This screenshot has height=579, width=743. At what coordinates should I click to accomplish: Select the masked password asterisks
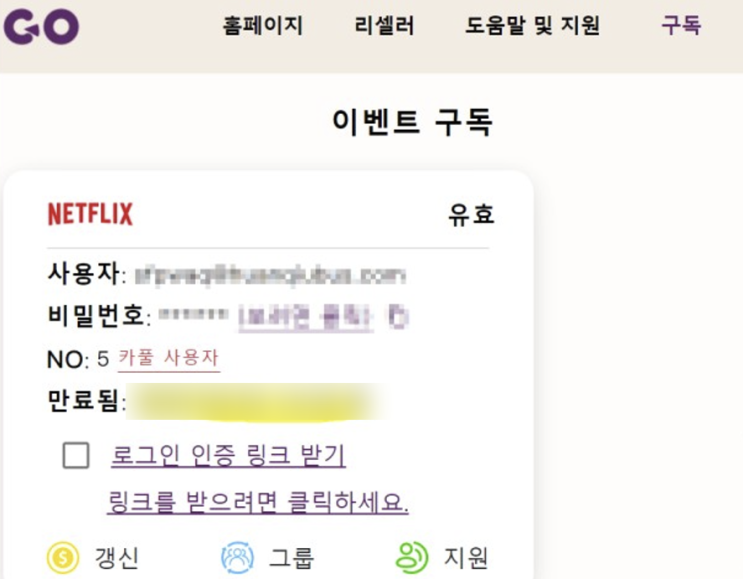pyautogui.click(x=193, y=314)
